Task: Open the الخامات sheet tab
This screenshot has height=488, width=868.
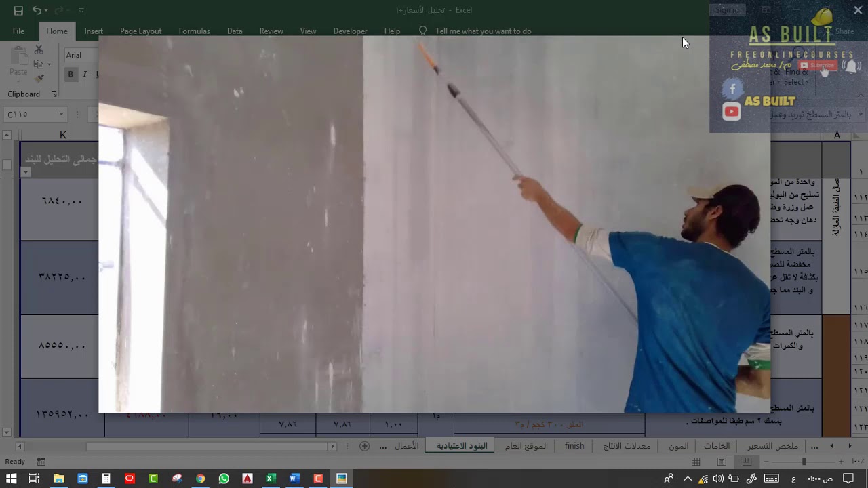Action: 717,446
